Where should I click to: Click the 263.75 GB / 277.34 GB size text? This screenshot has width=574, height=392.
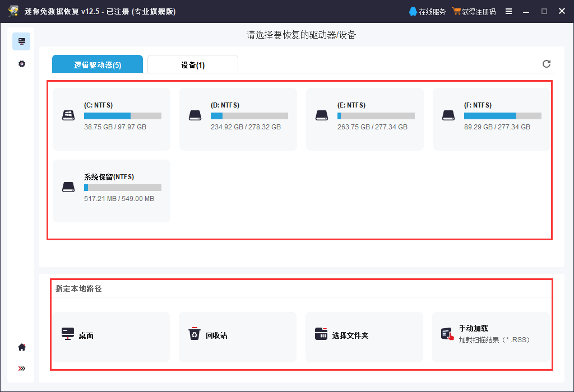pyautogui.click(x=372, y=127)
